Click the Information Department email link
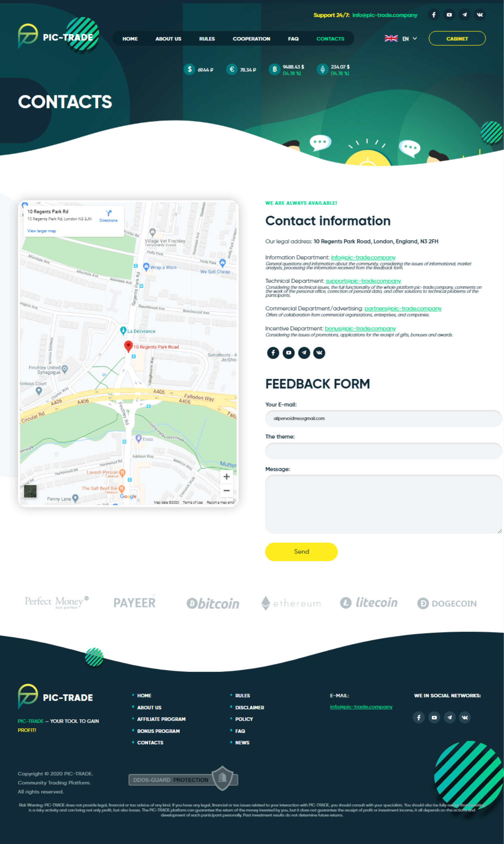Viewport: 504px width, 844px height. coord(363,258)
